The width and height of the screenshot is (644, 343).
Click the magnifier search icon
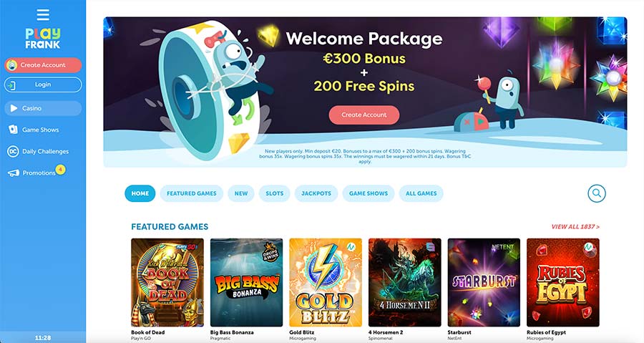tap(597, 193)
